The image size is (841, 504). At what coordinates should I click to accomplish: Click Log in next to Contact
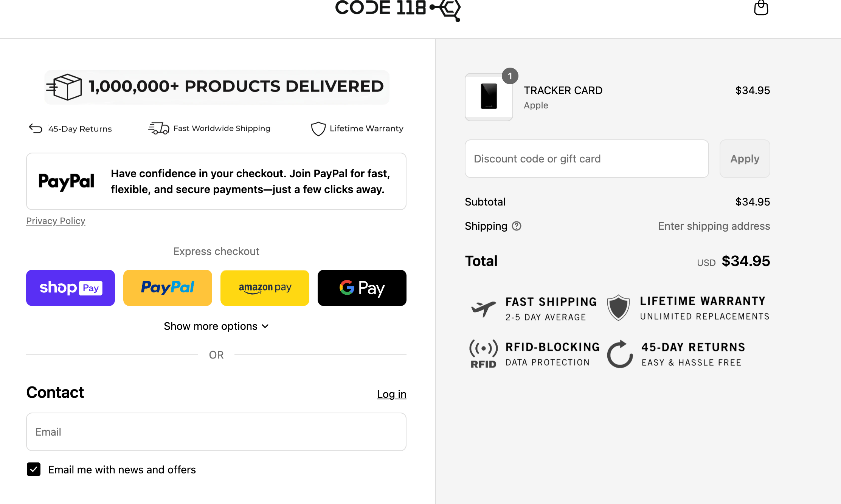point(392,394)
